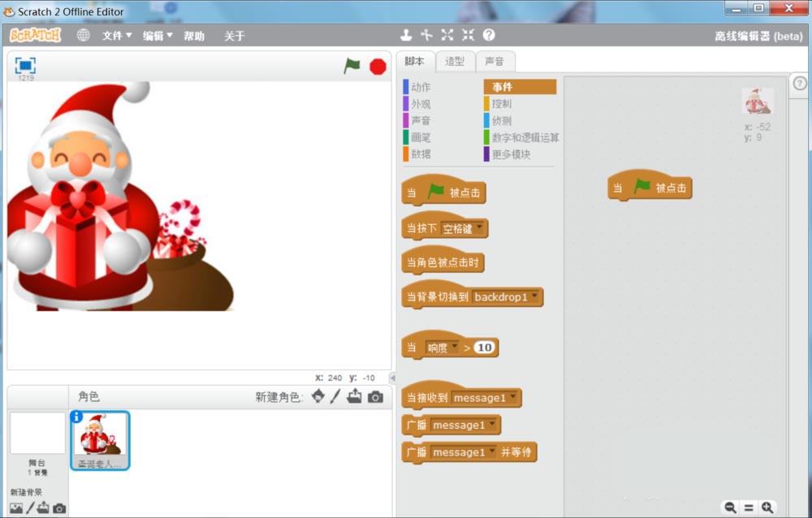This screenshot has height=518, width=812.
Task: Zoom out the scripts area
Action: [x=730, y=507]
